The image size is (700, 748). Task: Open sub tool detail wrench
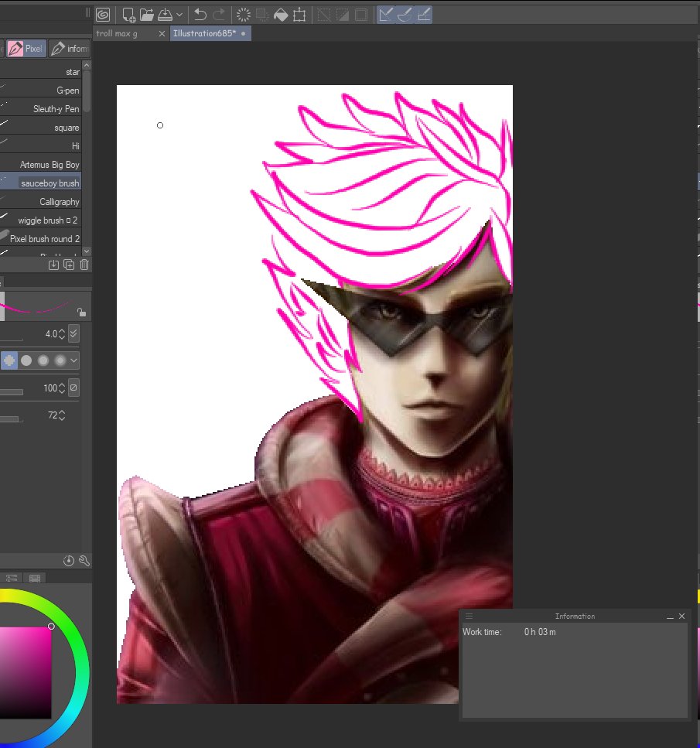pyautogui.click(x=84, y=561)
